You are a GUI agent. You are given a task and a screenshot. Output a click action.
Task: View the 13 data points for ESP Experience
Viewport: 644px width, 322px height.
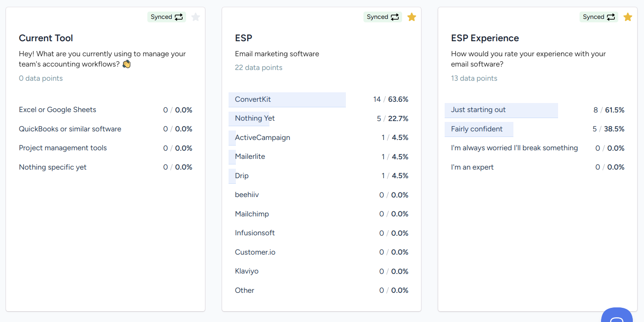tap(474, 79)
